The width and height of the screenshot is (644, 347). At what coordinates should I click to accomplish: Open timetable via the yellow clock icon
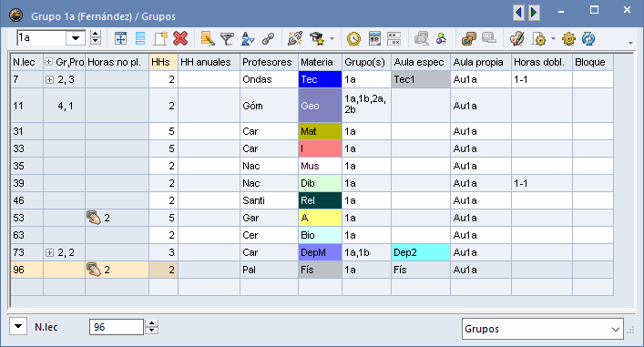[353, 38]
